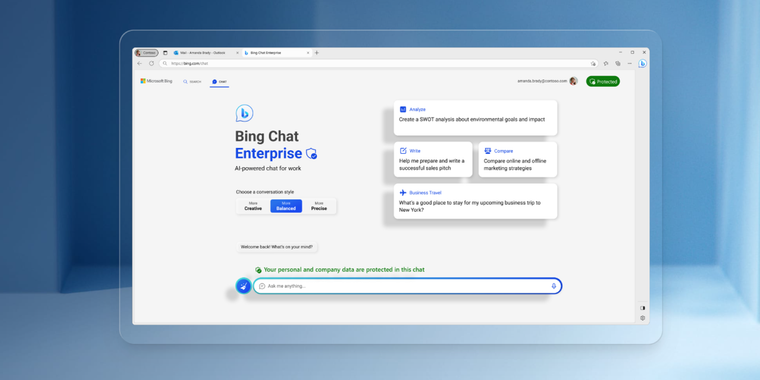Image resolution: width=760 pixels, height=380 pixels.
Task: Click the Business Travel suggestion card
Action: click(x=475, y=201)
